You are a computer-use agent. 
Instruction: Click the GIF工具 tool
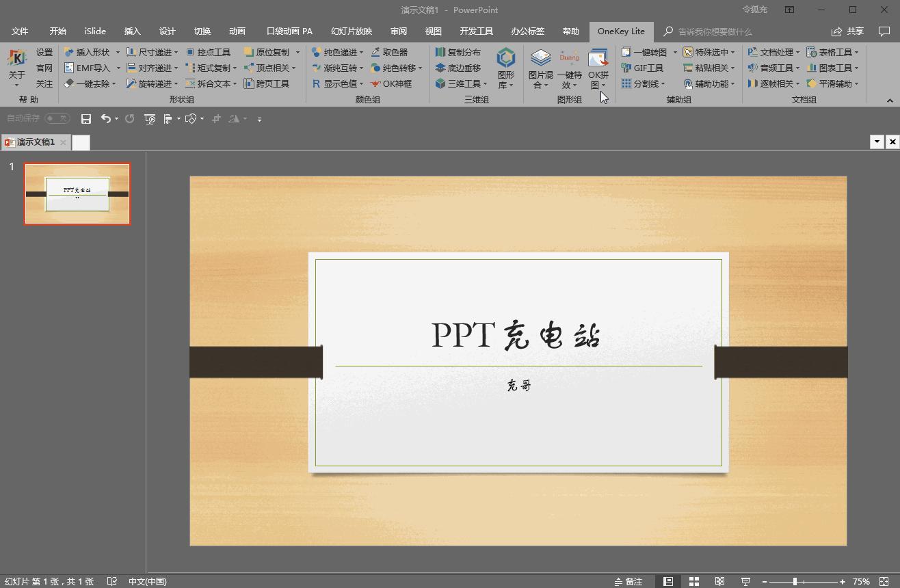click(642, 68)
